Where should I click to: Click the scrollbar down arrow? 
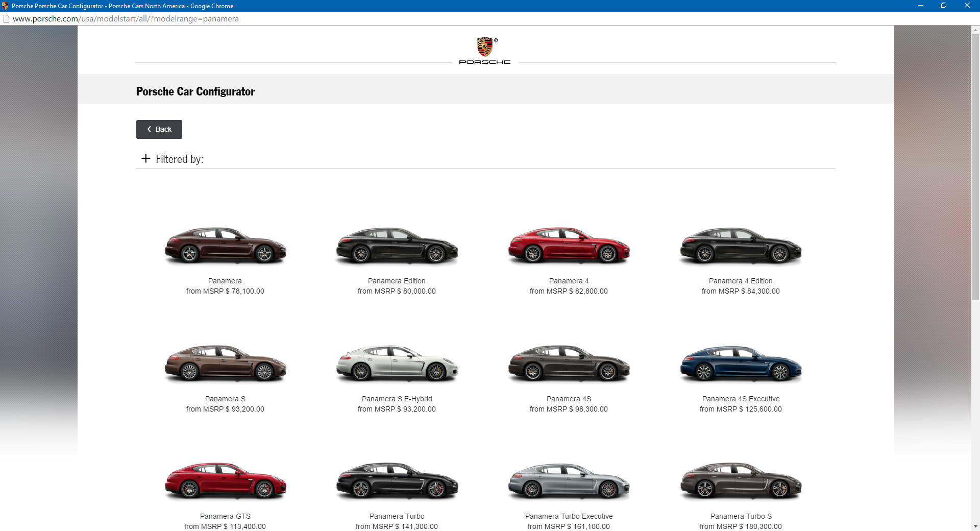(x=975, y=526)
